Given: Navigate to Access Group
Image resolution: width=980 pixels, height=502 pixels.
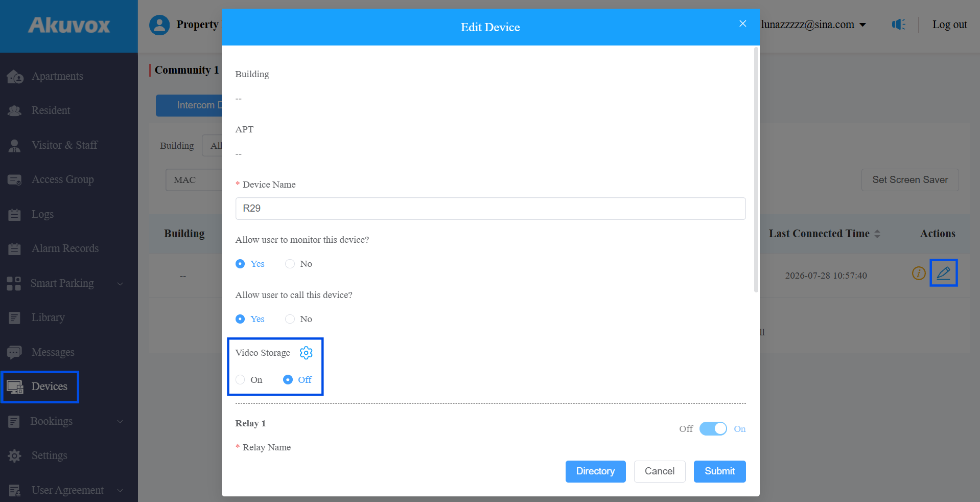Looking at the screenshot, I should 62,179.
